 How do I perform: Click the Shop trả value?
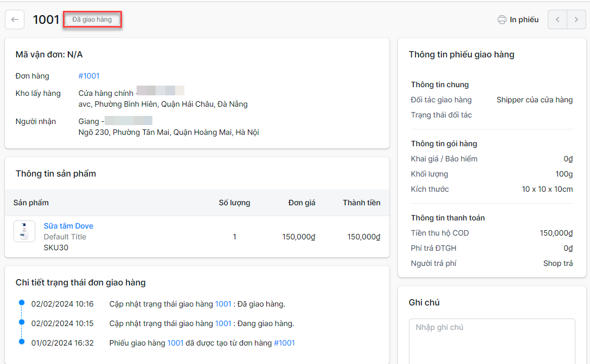coord(558,264)
